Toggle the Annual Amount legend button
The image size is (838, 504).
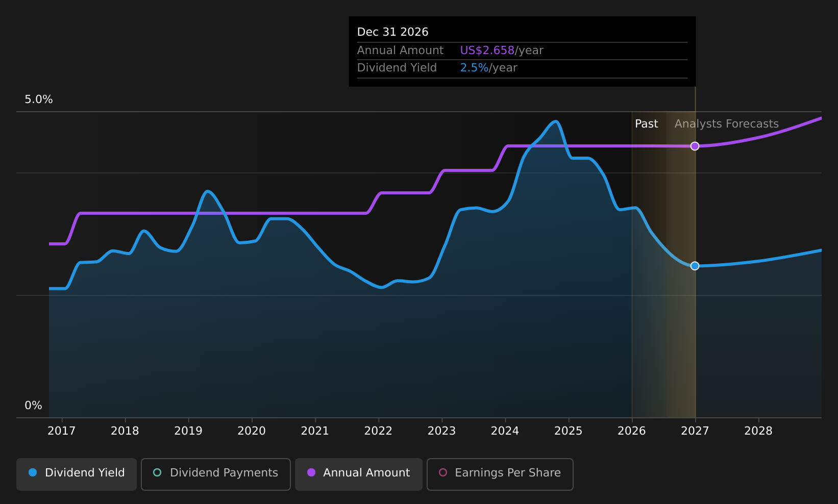(x=359, y=474)
